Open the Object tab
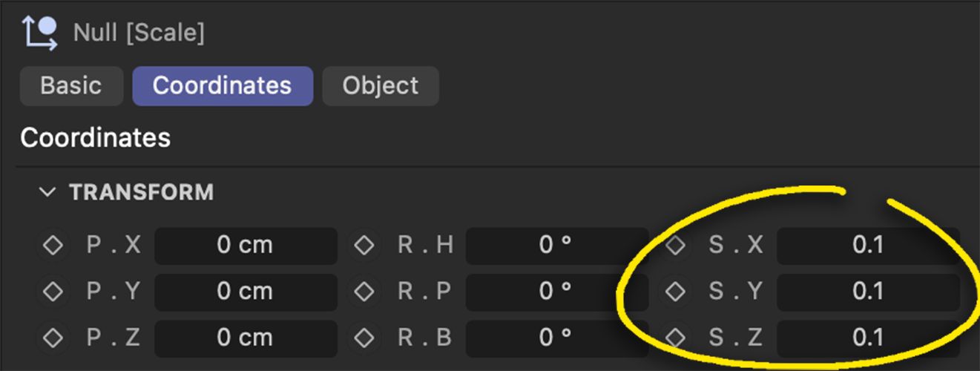 [381, 85]
